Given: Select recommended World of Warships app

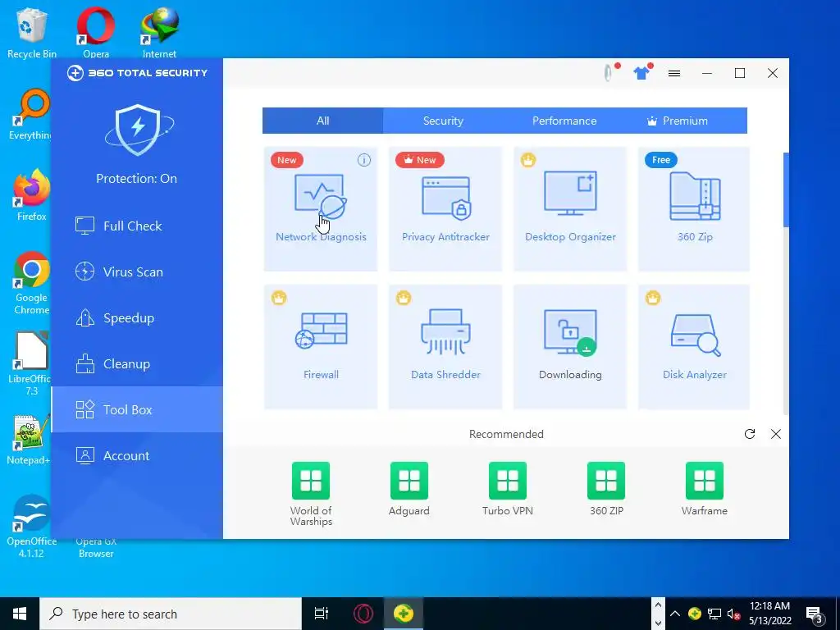Looking at the screenshot, I should [311, 493].
